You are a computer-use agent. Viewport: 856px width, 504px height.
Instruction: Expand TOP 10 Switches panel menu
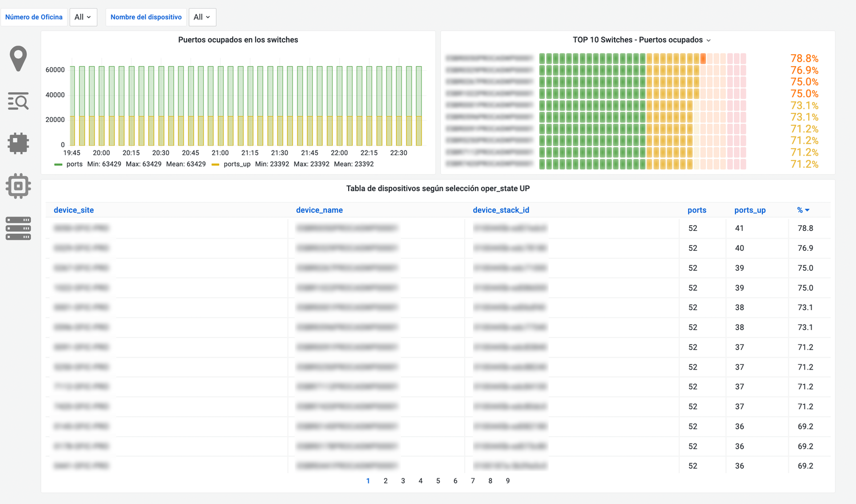tap(708, 40)
